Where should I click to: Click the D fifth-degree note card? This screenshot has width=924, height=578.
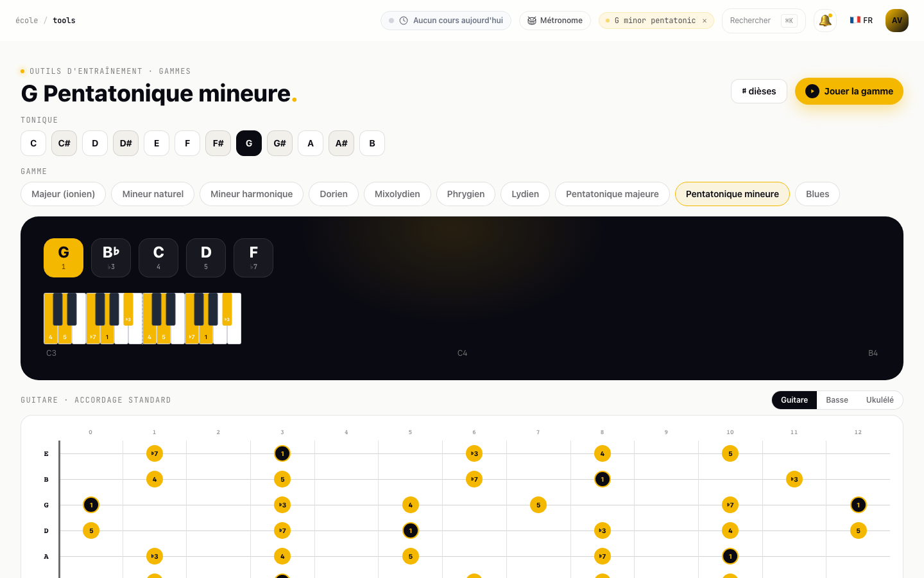pos(206,258)
